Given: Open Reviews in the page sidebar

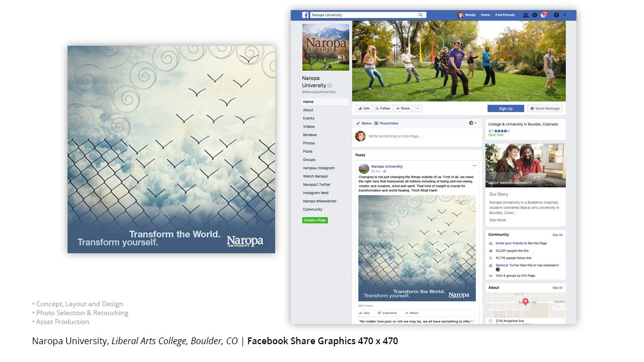Looking at the screenshot, I should click(310, 134).
